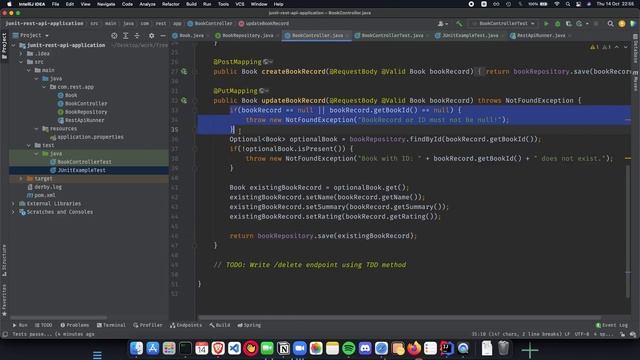The width and height of the screenshot is (640, 360).
Task: Open the Problems tool window
Action: (x=75, y=325)
